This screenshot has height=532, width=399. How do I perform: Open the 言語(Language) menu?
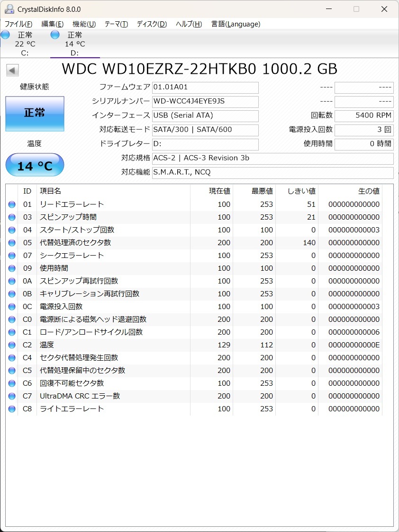pos(236,24)
